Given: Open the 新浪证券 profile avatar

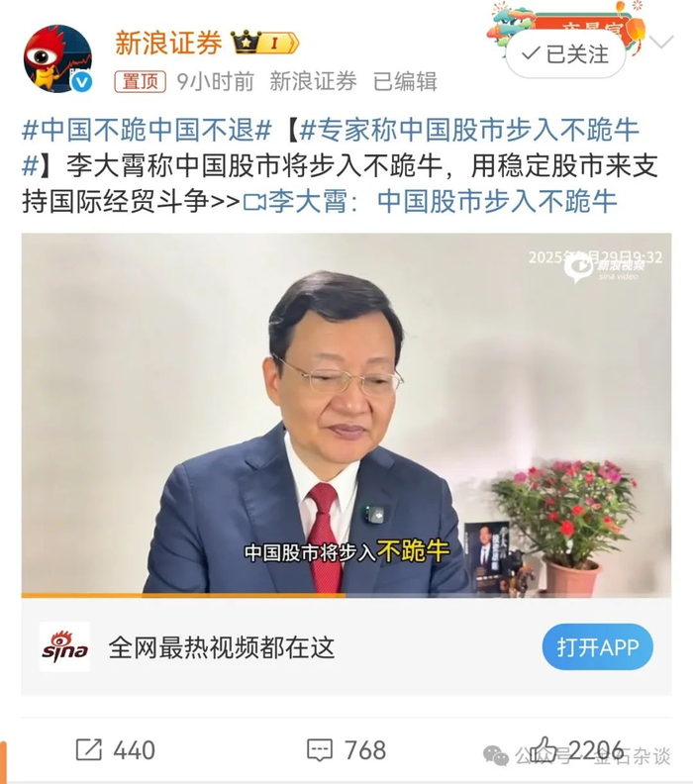Looking at the screenshot, I should tap(58, 59).
